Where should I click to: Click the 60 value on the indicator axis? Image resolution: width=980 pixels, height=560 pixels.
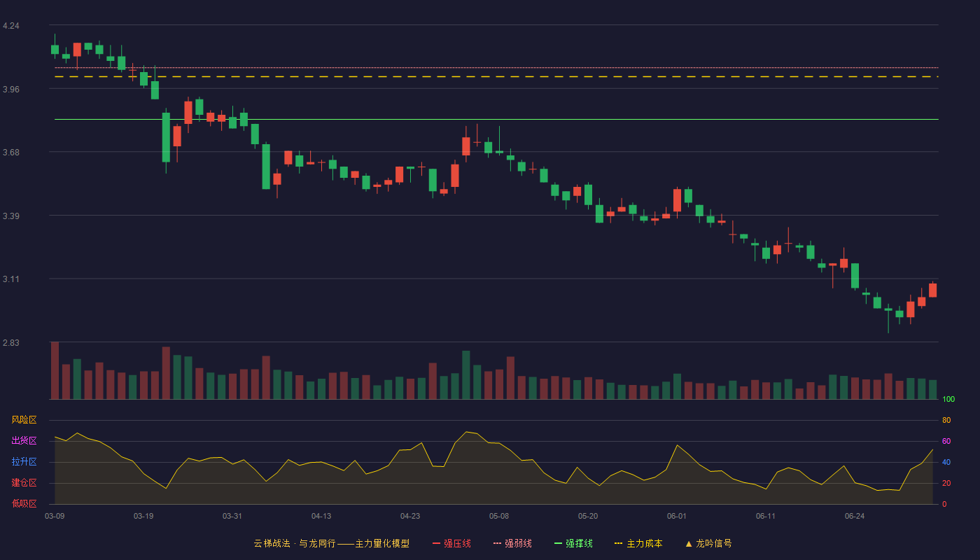click(x=946, y=442)
